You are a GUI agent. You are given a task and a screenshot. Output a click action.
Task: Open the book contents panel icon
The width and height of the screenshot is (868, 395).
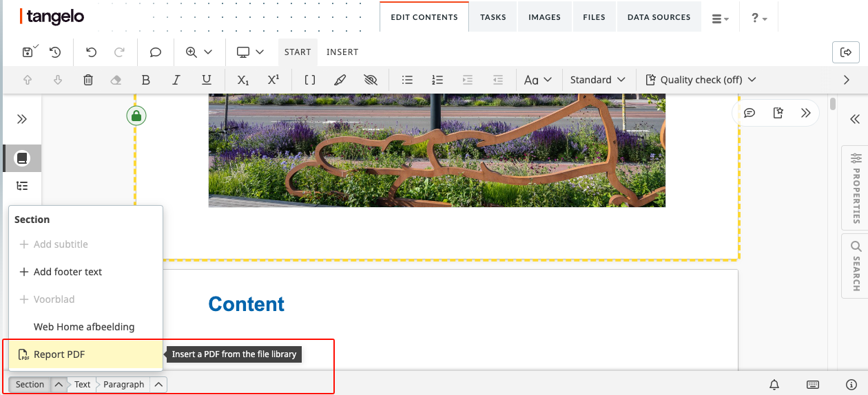[x=22, y=158]
